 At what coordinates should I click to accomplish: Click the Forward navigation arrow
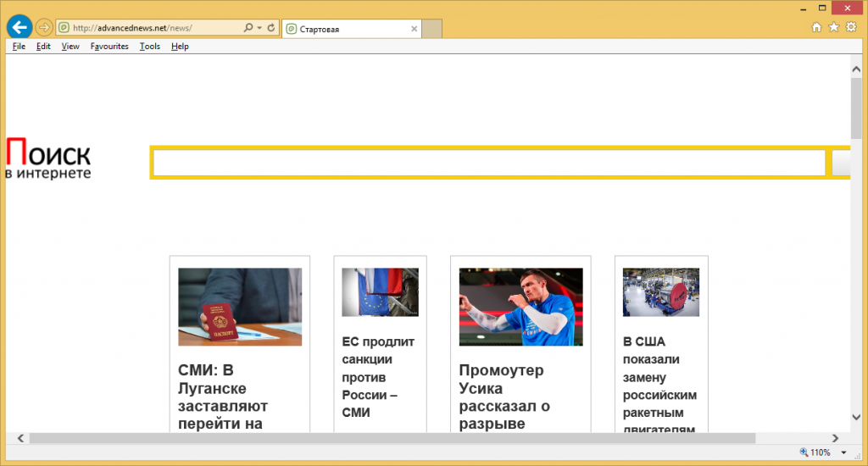point(44,28)
